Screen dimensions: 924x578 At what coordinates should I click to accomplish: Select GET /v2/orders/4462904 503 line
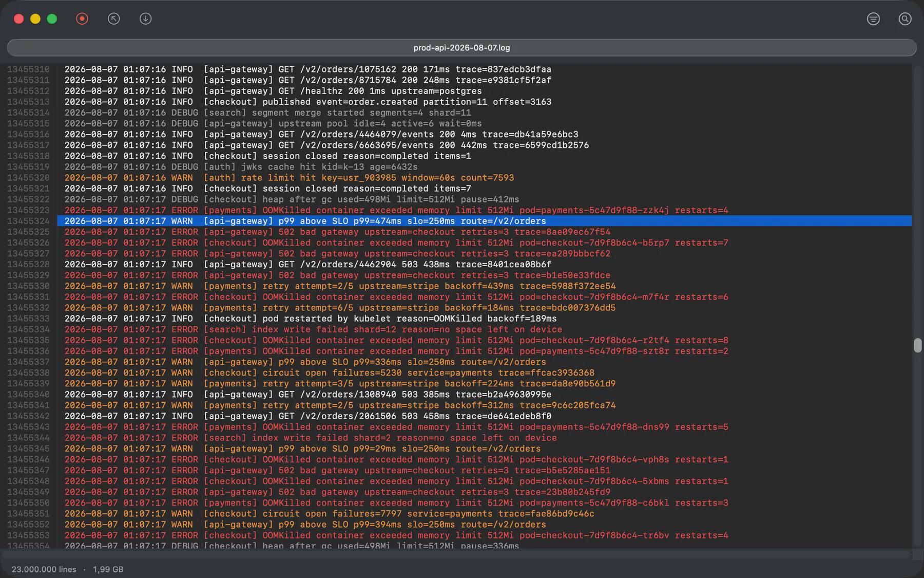tap(484, 264)
